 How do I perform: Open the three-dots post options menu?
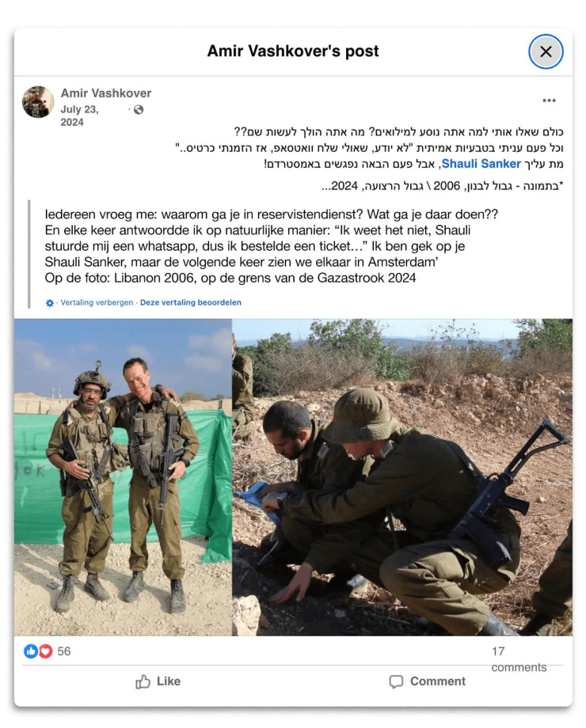tap(548, 100)
